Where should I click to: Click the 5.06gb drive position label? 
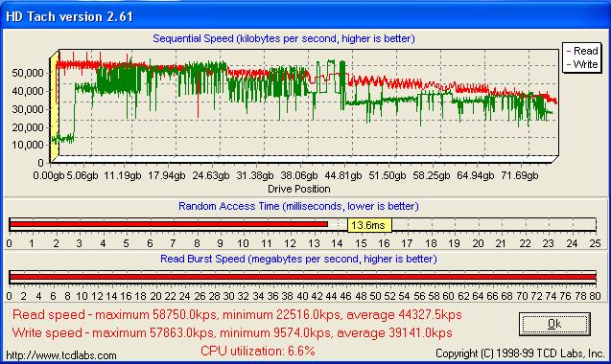pyautogui.click(x=82, y=175)
